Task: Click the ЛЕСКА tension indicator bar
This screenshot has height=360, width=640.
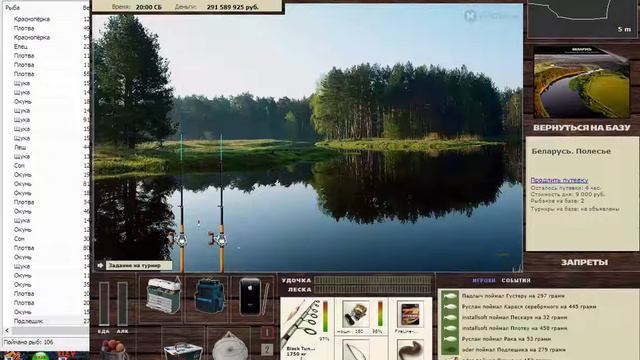Action: coord(373,289)
